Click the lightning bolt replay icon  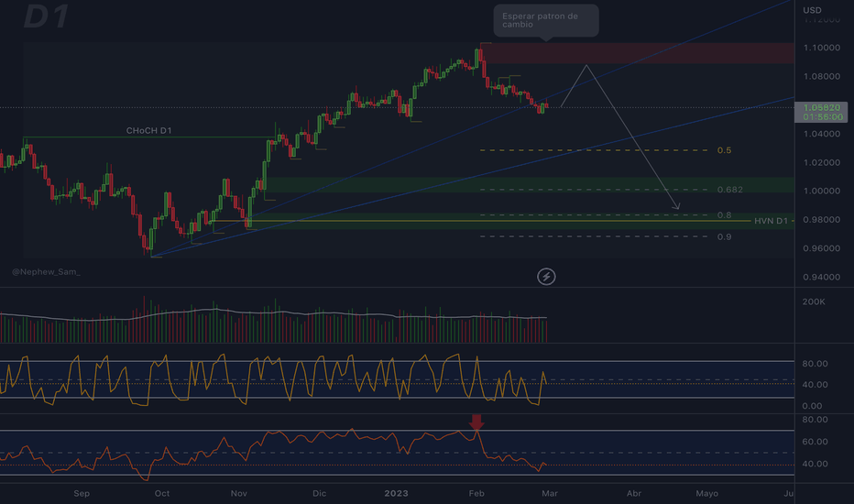546,277
